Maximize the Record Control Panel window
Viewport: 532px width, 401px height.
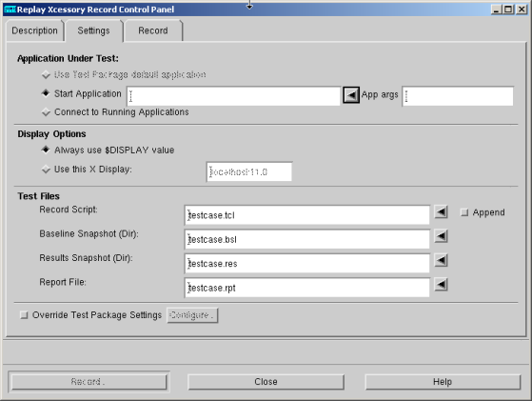(x=508, y=10)
